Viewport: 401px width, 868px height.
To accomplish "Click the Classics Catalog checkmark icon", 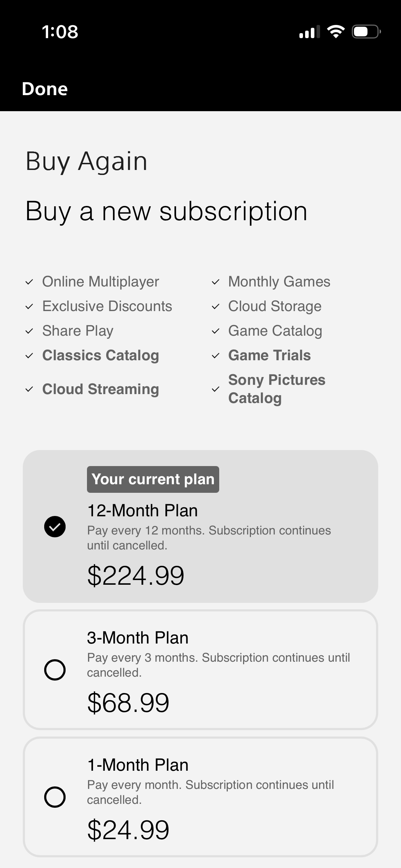I will (29, 356).
